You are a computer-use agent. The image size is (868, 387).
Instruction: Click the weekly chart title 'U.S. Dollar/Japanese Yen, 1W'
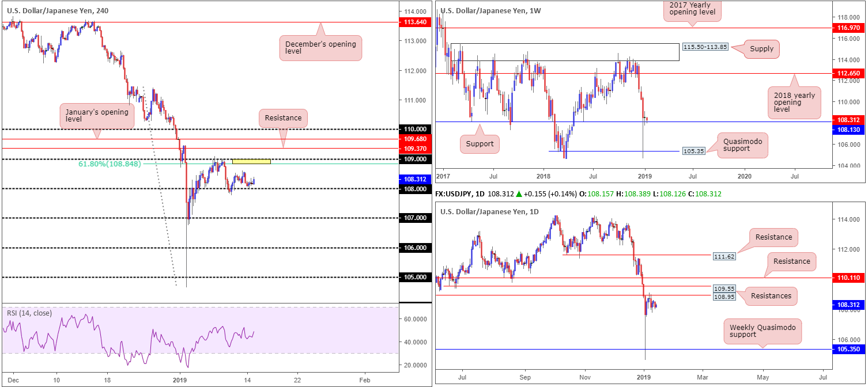pyautogui.click(x=490, y=10)
